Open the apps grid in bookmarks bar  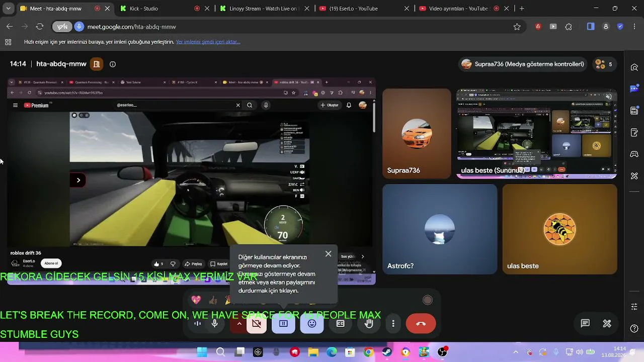8,42
